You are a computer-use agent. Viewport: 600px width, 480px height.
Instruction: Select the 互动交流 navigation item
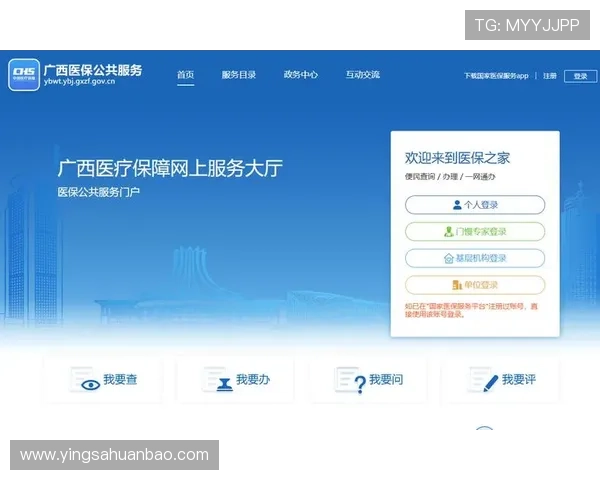(363, 75)
